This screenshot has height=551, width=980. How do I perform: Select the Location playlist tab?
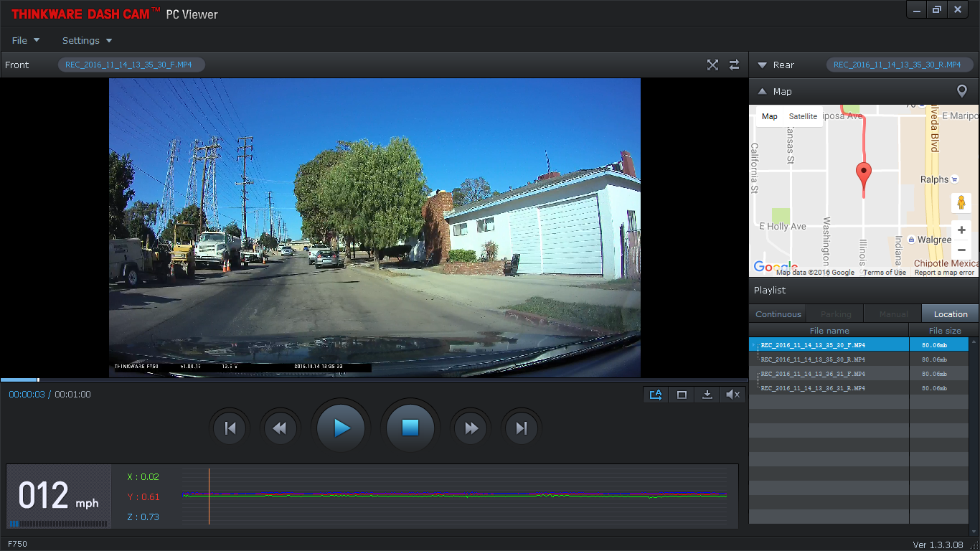tap(951, 314)
